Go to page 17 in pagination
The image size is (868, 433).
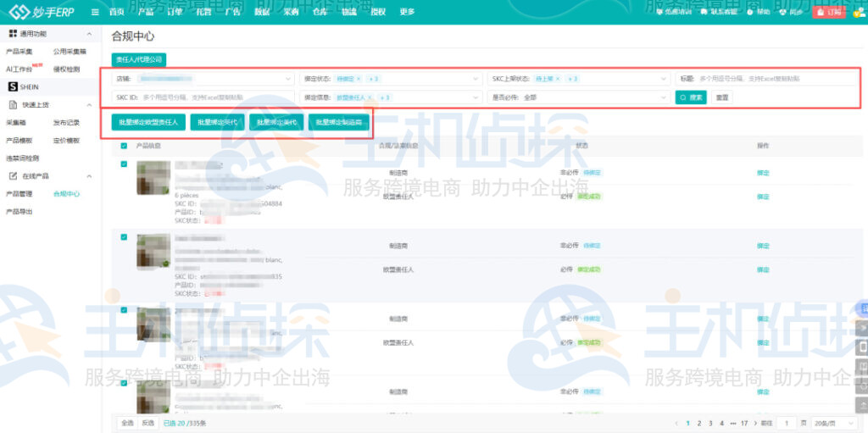point(744,423)
